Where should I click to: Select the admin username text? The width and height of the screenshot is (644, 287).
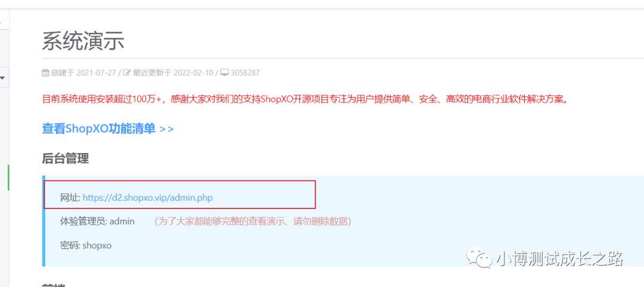pos(122,222)
